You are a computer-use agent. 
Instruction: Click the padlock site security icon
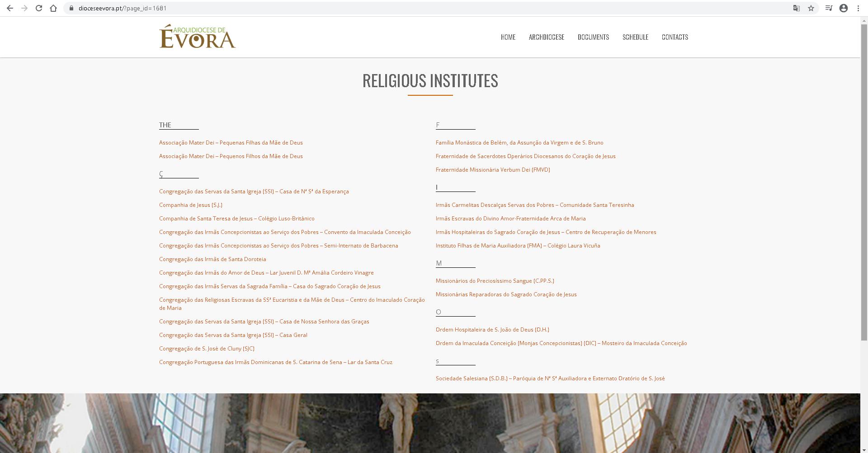[71, 8]
